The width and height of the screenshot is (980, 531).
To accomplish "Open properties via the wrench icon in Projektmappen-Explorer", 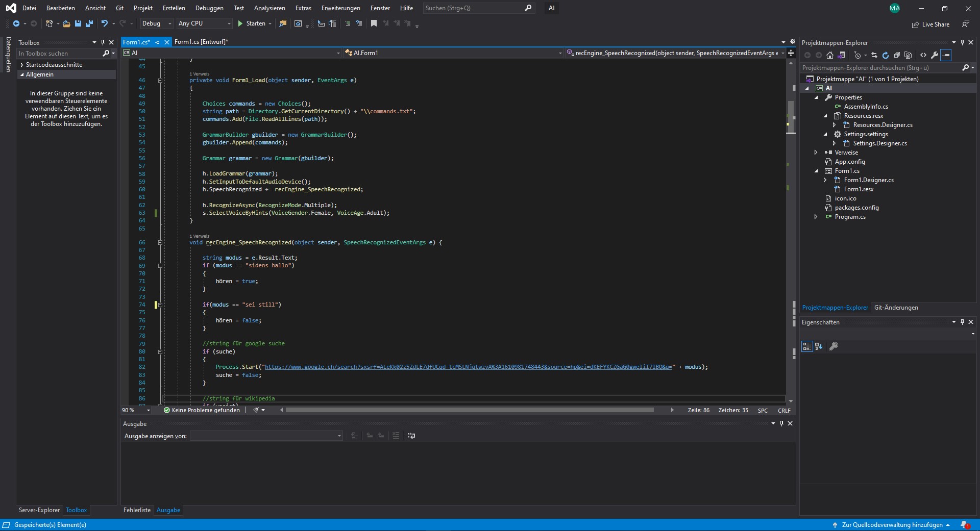I will click(935, 55).
